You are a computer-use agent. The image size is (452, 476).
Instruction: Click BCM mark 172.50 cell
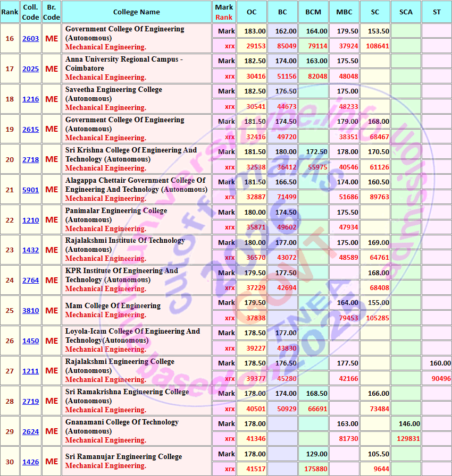click(x=314, y=152)
